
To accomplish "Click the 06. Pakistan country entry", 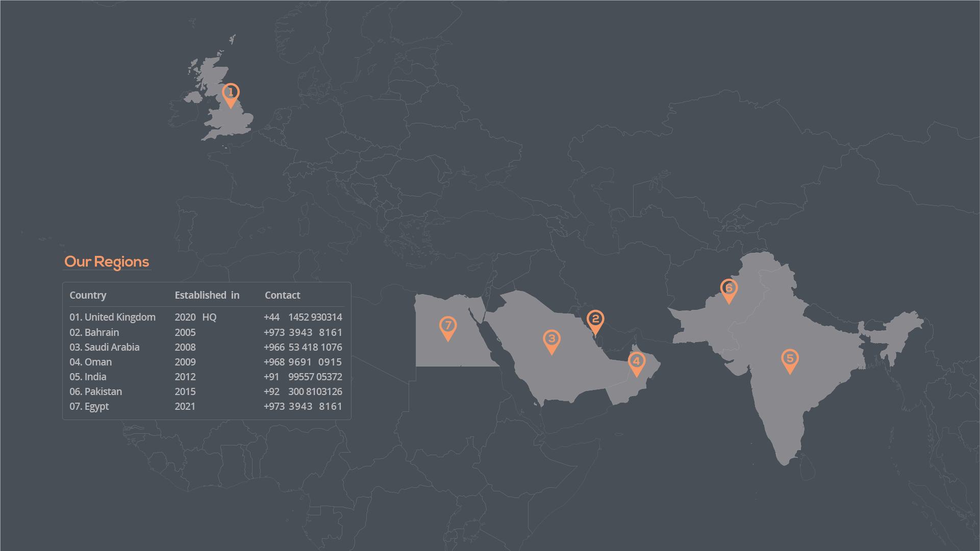I will click(x=96, y=391).
